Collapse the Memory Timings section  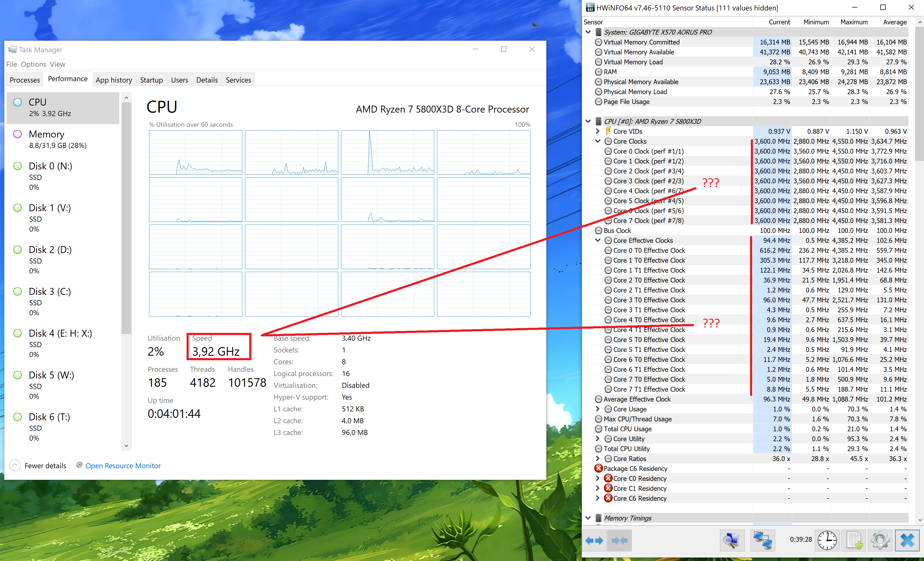click(x=588, y=518)
